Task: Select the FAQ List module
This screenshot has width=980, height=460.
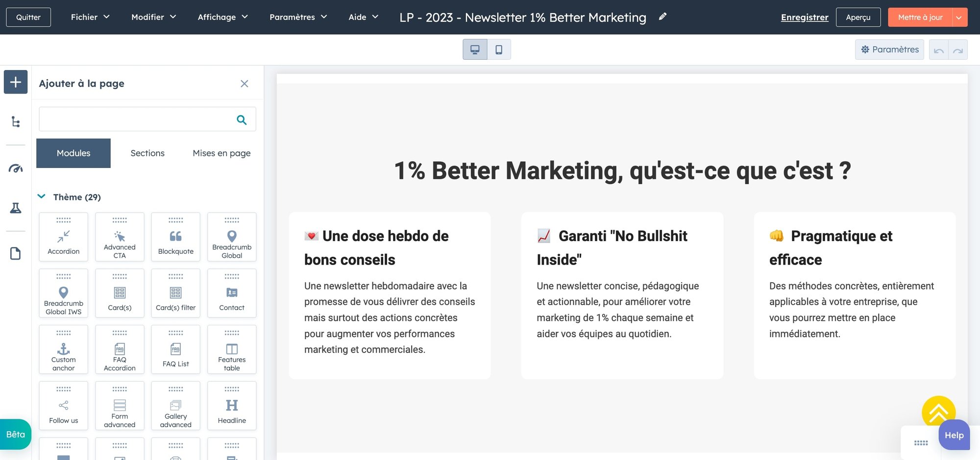Action: coord(176,350)
